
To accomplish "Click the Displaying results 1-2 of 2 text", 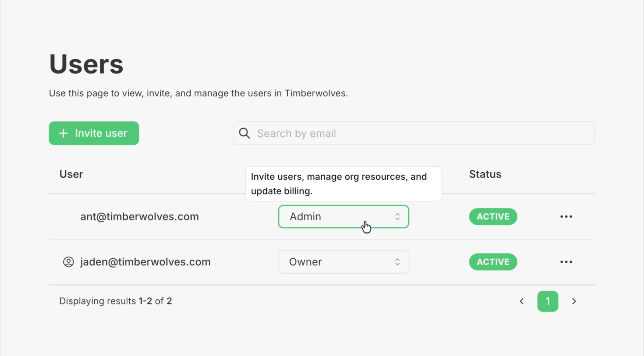I will [x=116, y=301].
